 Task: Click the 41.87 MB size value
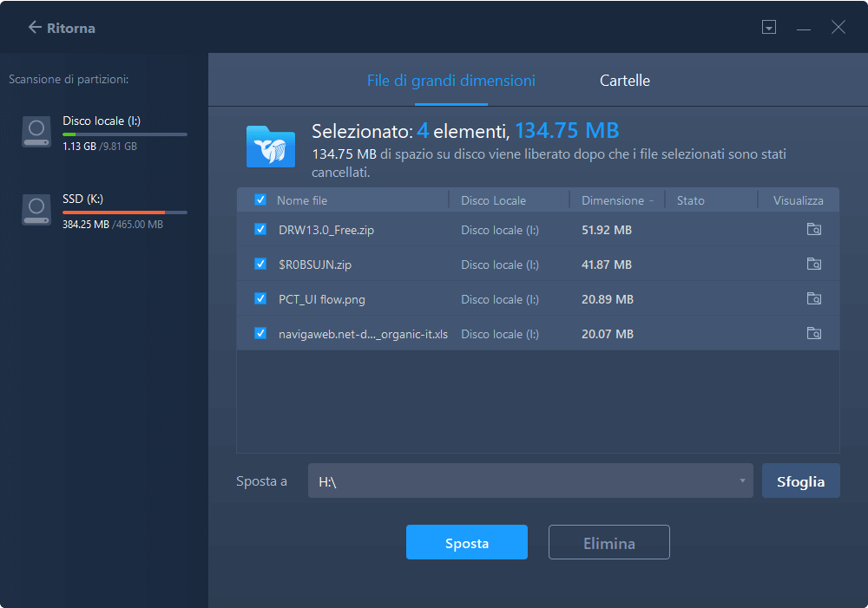(607, 265)
